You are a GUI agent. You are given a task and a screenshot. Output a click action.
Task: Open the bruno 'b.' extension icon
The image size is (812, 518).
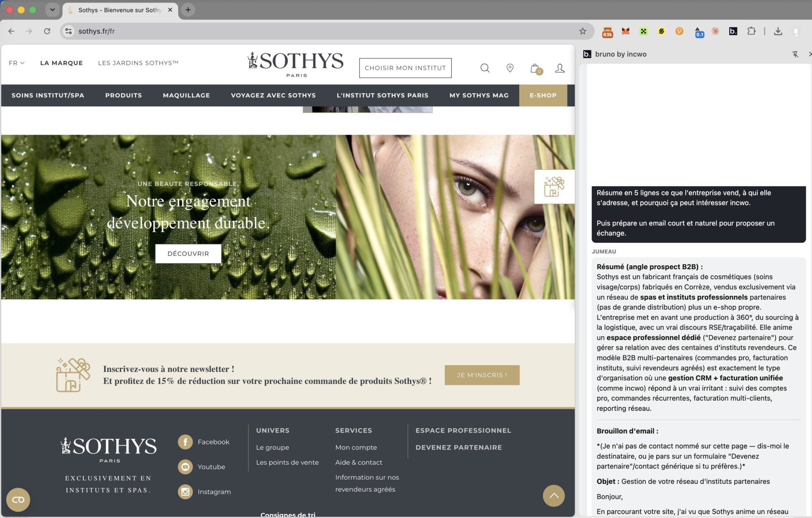[733, 31]
